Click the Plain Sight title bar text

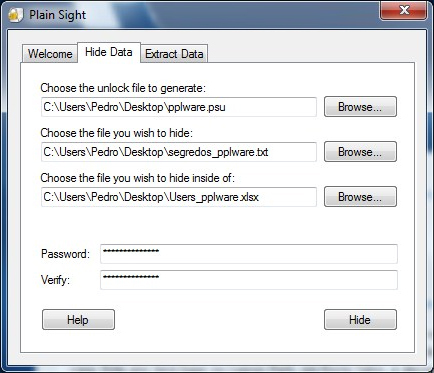click(57, 15)
